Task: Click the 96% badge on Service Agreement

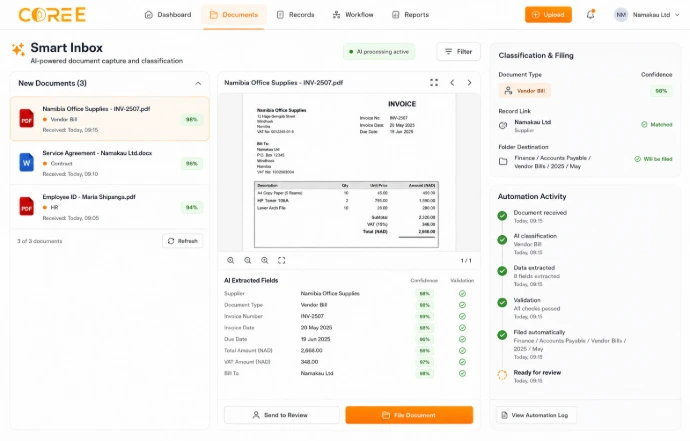Action: (191, 163)
